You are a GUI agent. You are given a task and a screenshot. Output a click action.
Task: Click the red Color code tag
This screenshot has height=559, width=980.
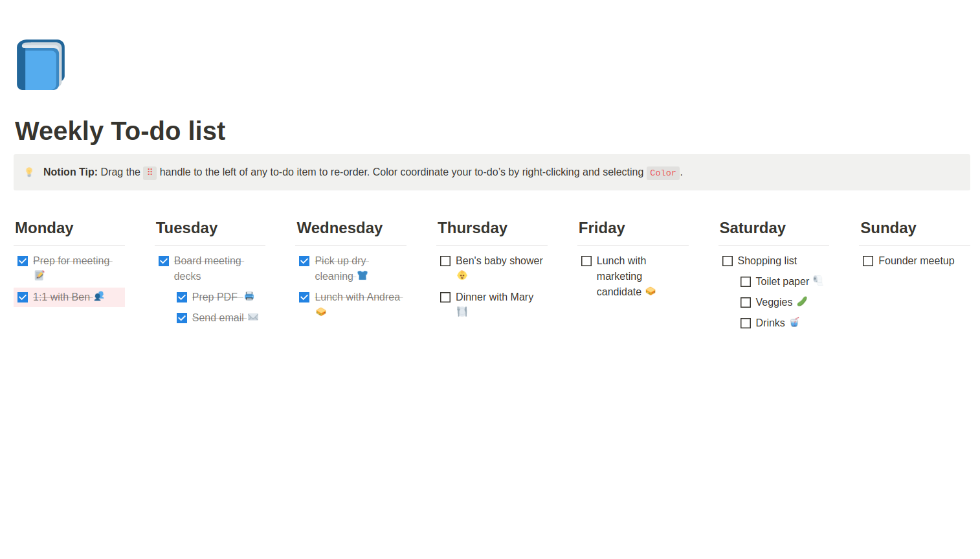[x=662, y=173]
